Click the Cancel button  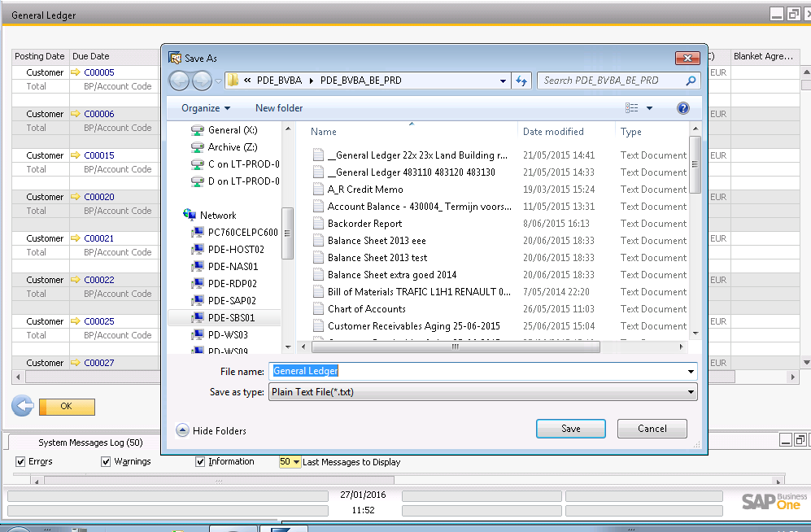pyautogui.click(x=652, y=429)
